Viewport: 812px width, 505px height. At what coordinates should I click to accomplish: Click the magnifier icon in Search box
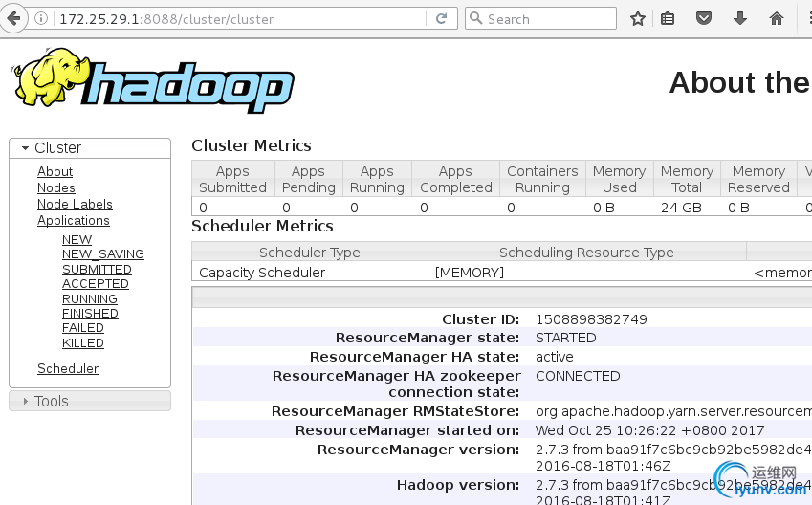click(475, 18)
